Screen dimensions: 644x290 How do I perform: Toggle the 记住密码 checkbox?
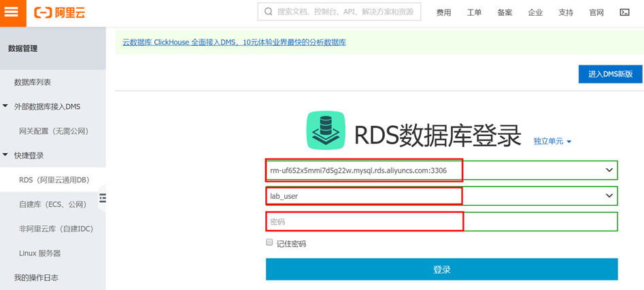(269, 242)
